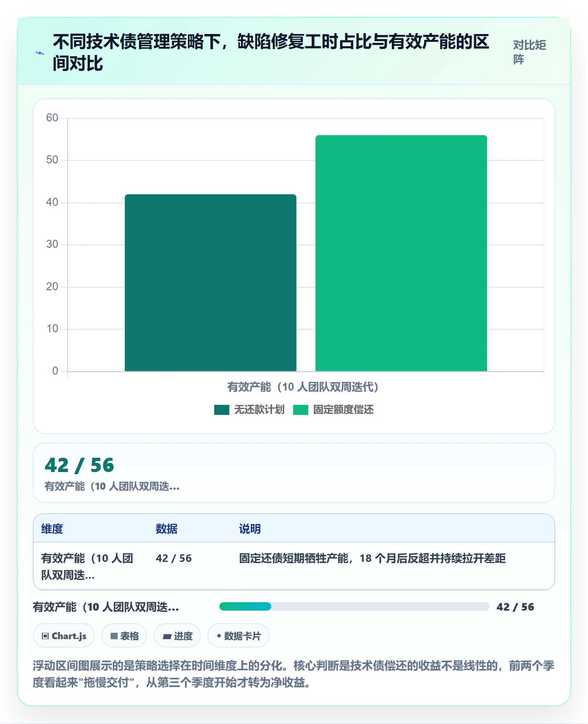Click the footer paragraph starting with 浮动区间图
Viewport: 588px width, 724px height.
[294, 674]
